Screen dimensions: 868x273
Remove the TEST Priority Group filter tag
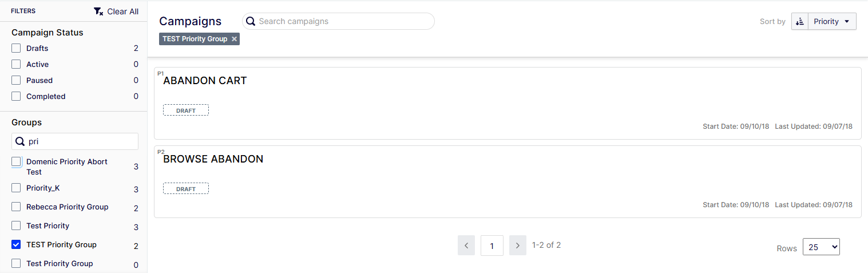click(234, 39)
